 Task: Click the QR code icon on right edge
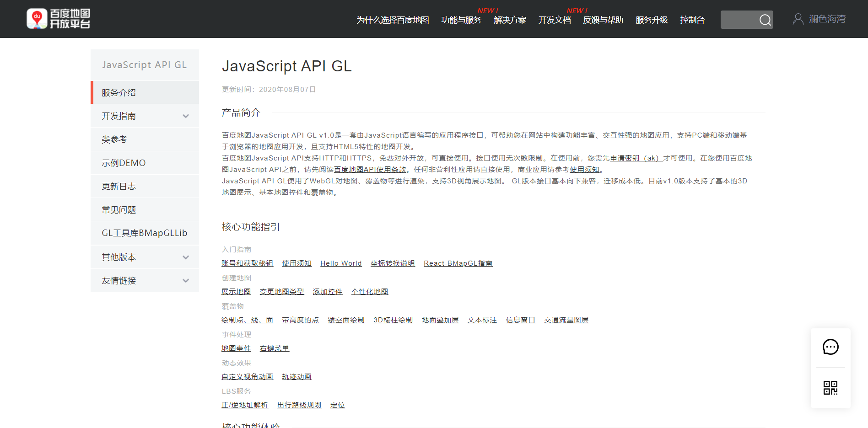tap(830, 387)
